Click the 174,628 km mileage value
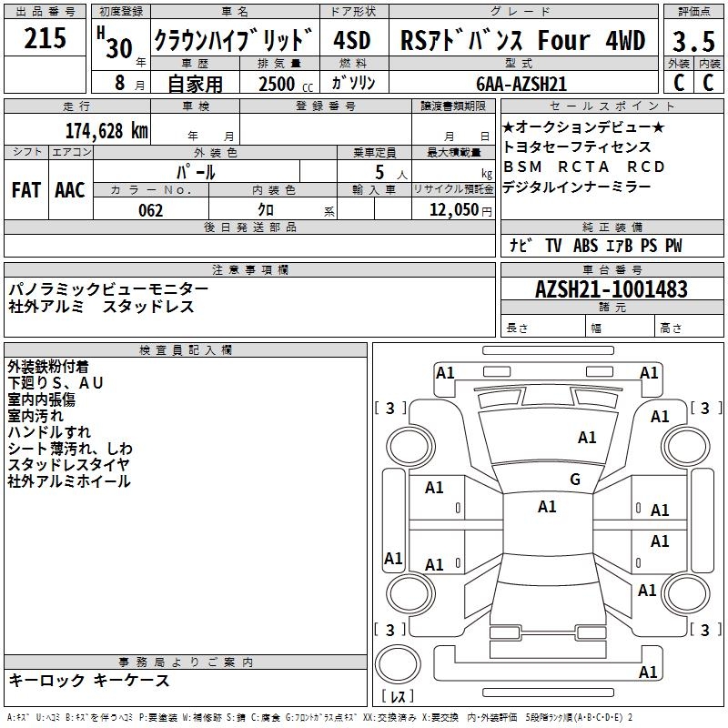The width and height of the screenshot is (728, 728). (x=106, y=130)
